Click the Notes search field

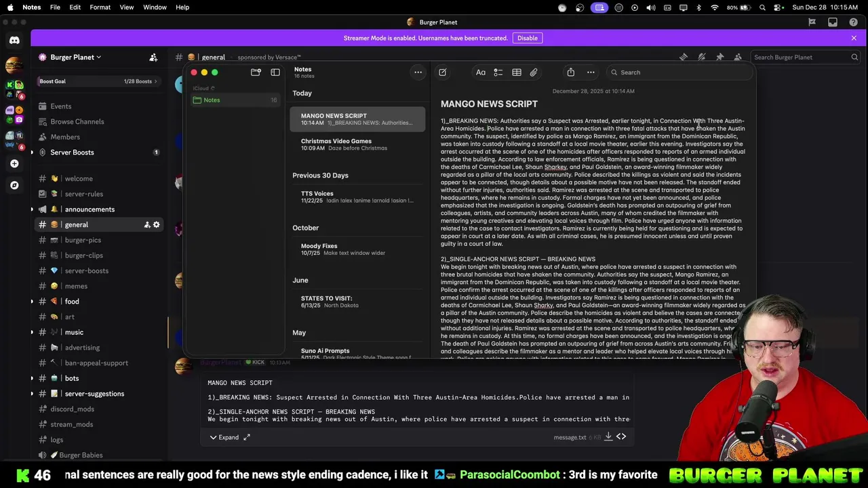tap(678, 73)
